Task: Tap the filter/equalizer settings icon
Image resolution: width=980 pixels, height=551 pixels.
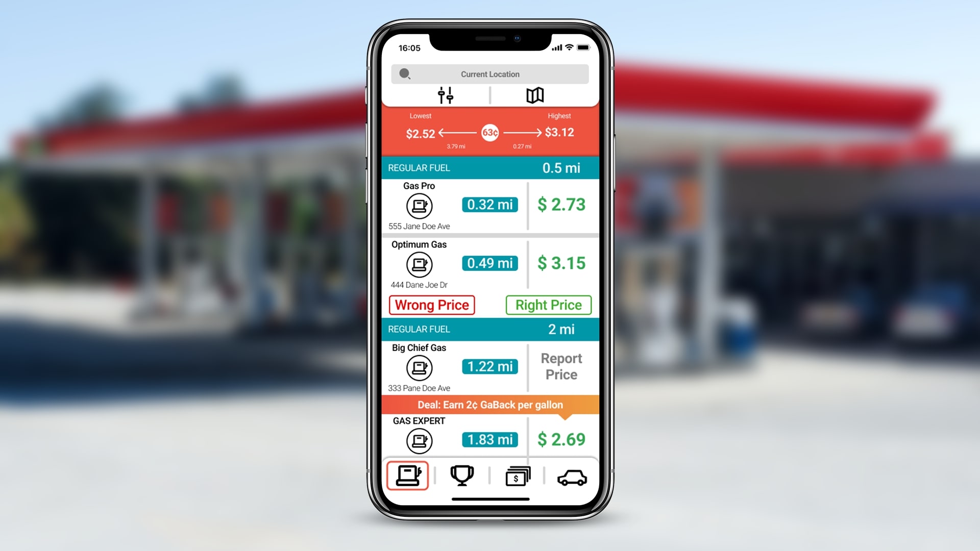Action: (445, 95)
